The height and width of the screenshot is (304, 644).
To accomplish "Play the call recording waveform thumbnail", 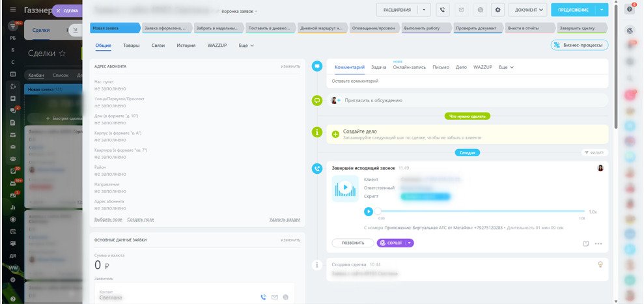I will click(x=345, y=189).
